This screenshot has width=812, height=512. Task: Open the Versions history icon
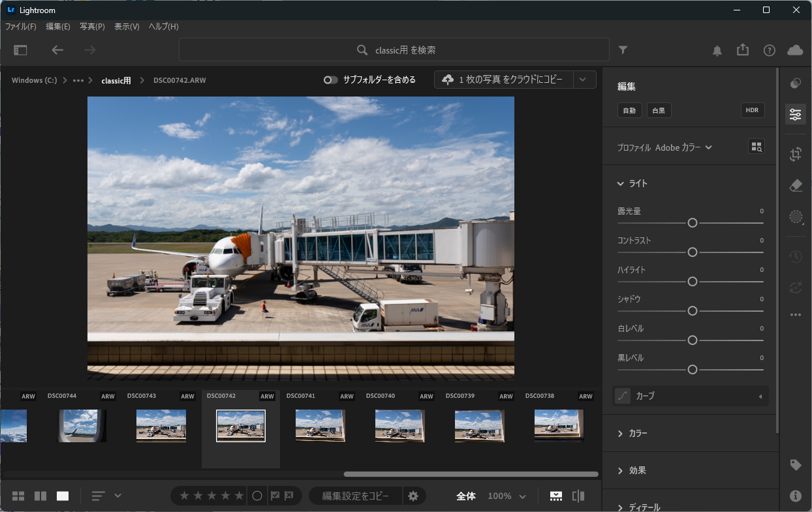click(x=795, y=257)
